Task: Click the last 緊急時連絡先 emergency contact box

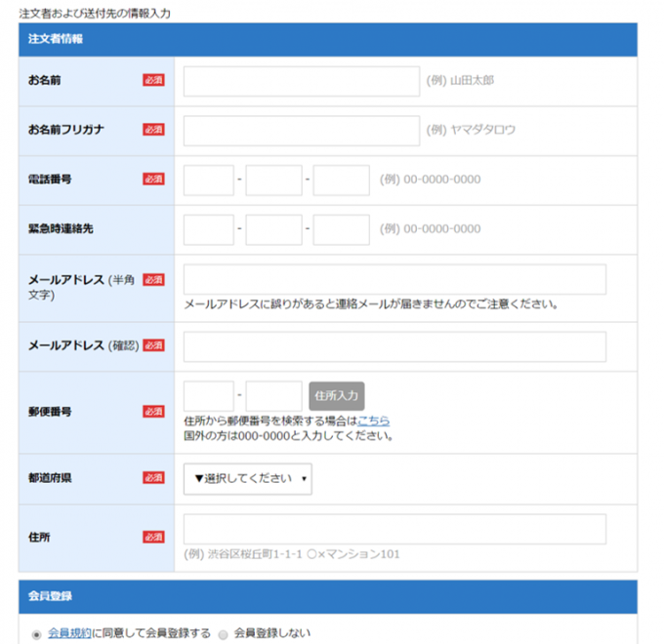Action: pos(341,230)
